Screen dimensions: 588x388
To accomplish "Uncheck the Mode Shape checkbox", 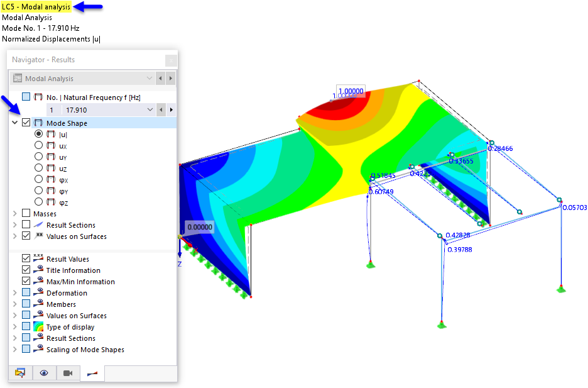I will pos(26,123).
